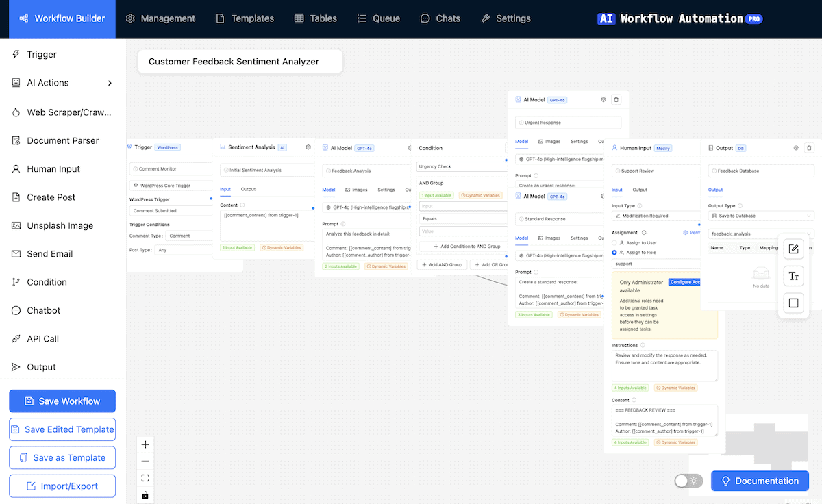
Task: Open the Comment Type dropdown in Trigger node
Action: (x=189, y=236)
